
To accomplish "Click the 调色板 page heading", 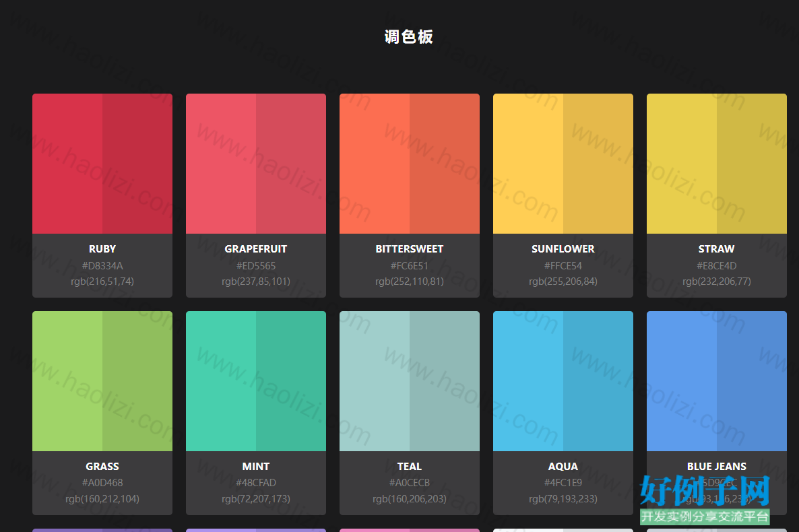I will coord(409,36).
